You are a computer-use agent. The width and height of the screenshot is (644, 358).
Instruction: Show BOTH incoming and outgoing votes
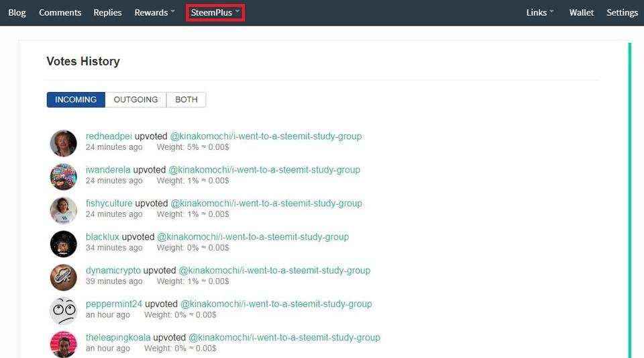186,99
